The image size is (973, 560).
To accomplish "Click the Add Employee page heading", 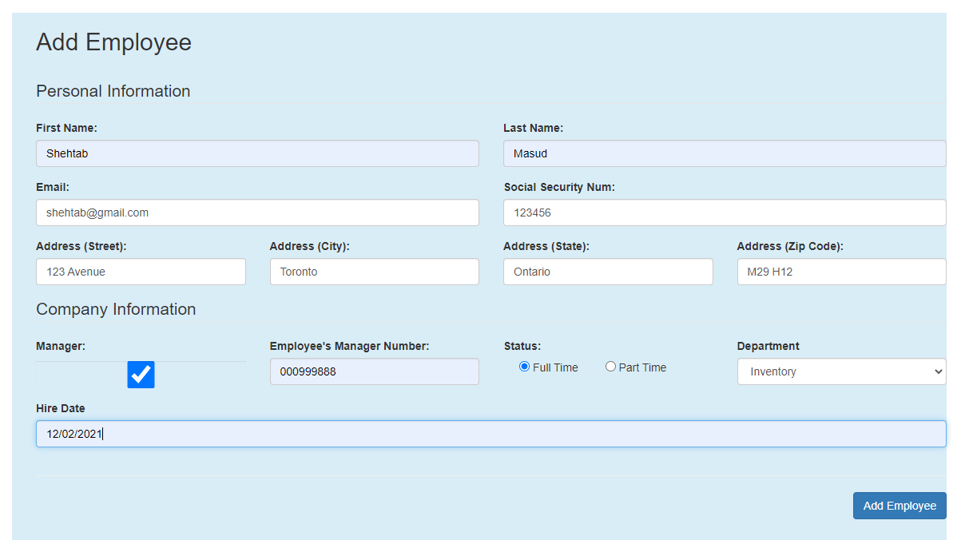I will [113, 42].
